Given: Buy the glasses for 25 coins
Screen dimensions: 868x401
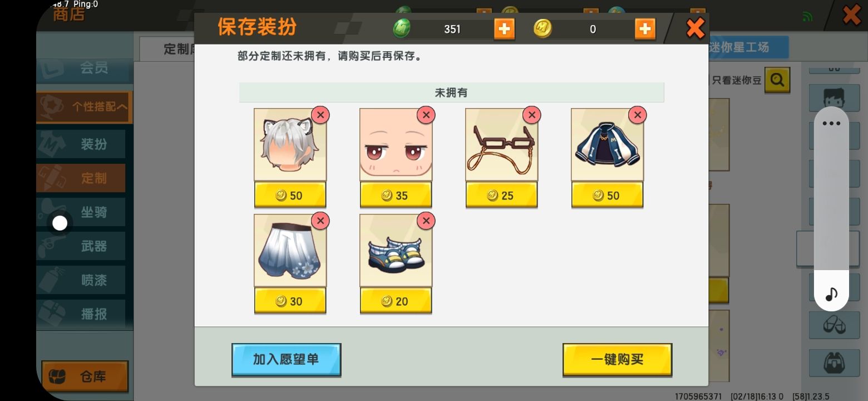Looking at the screenshot, I should coord(501,195).
